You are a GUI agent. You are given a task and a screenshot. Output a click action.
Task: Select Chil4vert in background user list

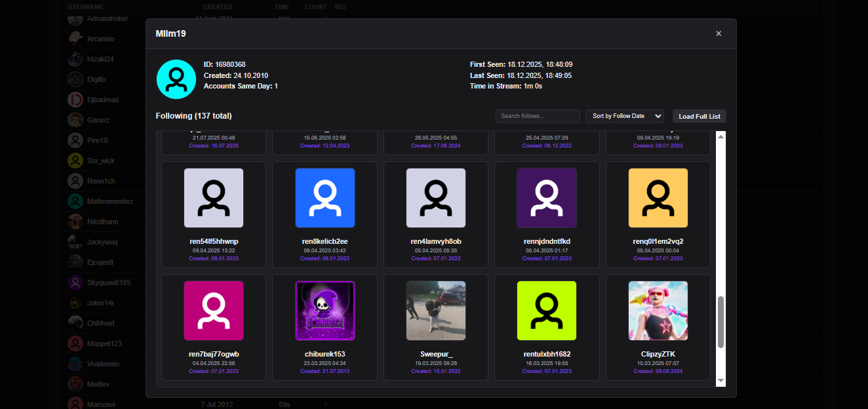101,323
